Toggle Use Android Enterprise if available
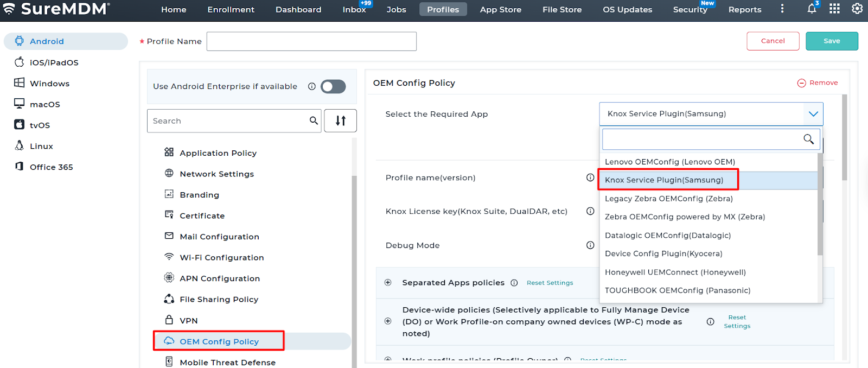Viewport: 868px width, 368px height. [x=333, y=86]
